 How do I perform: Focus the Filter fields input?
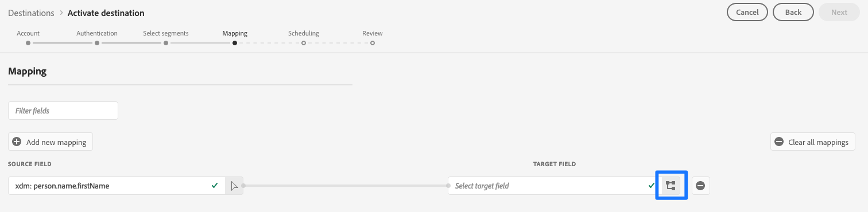coord(63,111)
